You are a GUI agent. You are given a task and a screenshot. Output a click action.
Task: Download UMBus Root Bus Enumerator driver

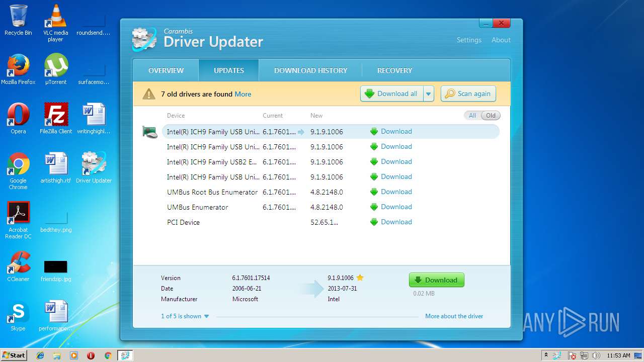point(391,192)
